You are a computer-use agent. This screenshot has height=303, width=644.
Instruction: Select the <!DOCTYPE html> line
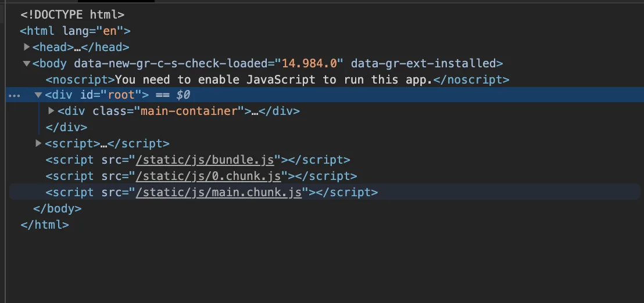pos(72,15)
